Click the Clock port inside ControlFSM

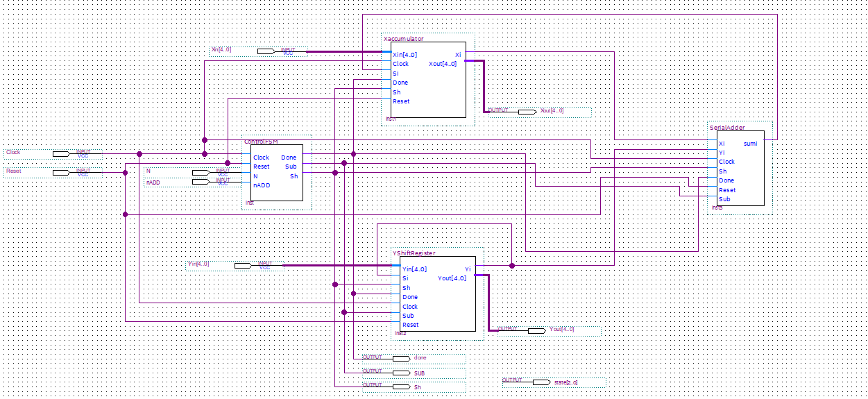point(261,158)
